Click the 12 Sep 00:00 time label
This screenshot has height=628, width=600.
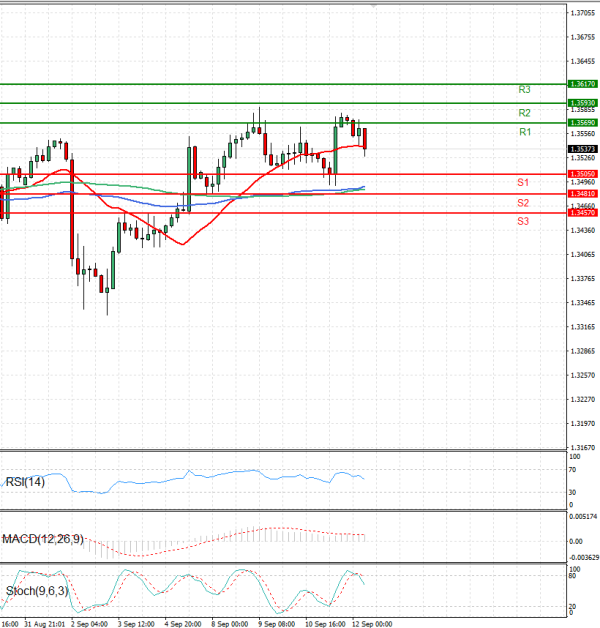coord(372,624)
